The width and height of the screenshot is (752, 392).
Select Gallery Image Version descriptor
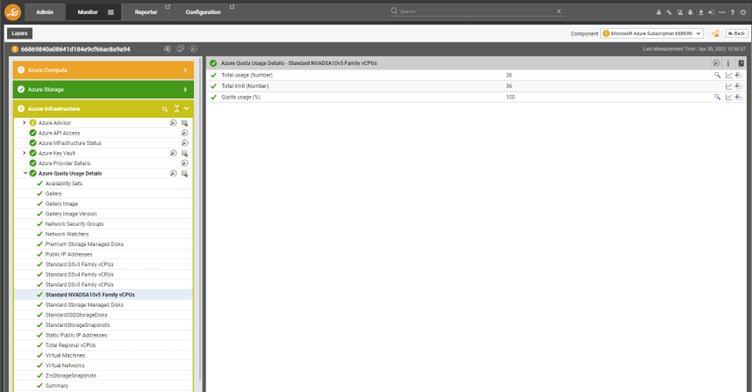(x=70, y=214)
